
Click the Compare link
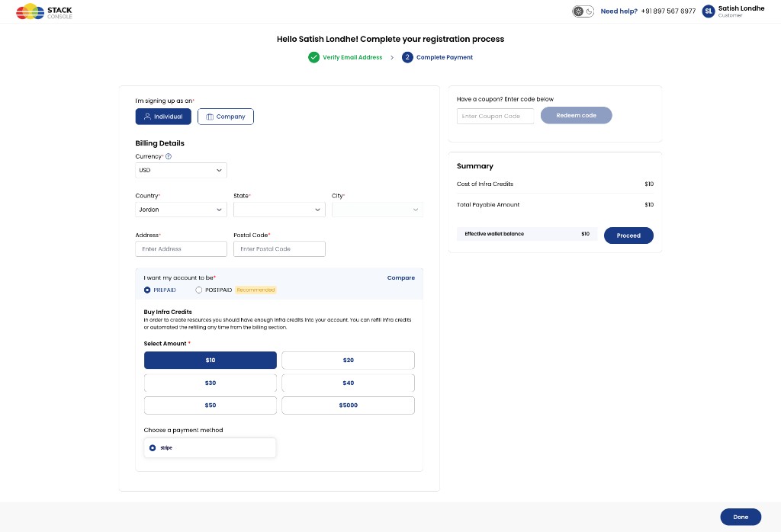pyautogui.click(x=401, y=277)
